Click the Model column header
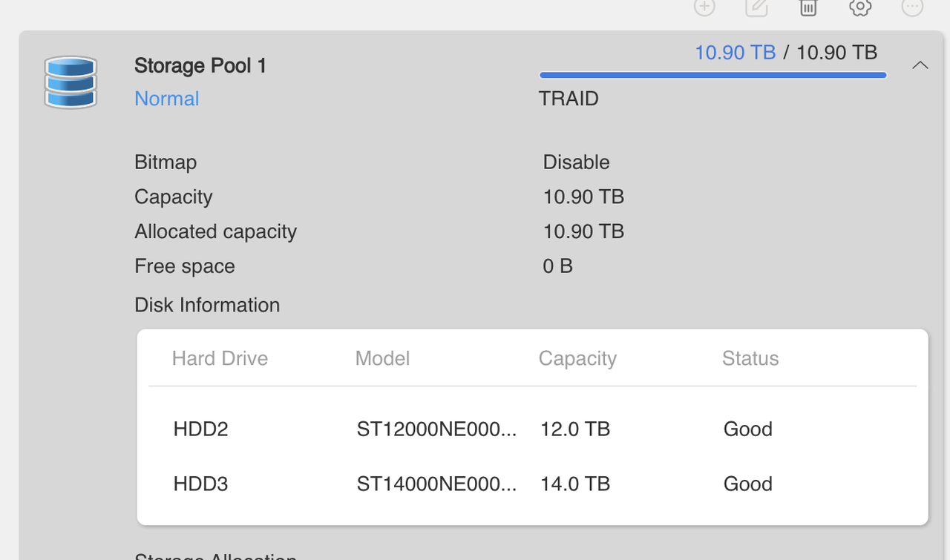Screen dimensions: 950x560 coord(382,358)
